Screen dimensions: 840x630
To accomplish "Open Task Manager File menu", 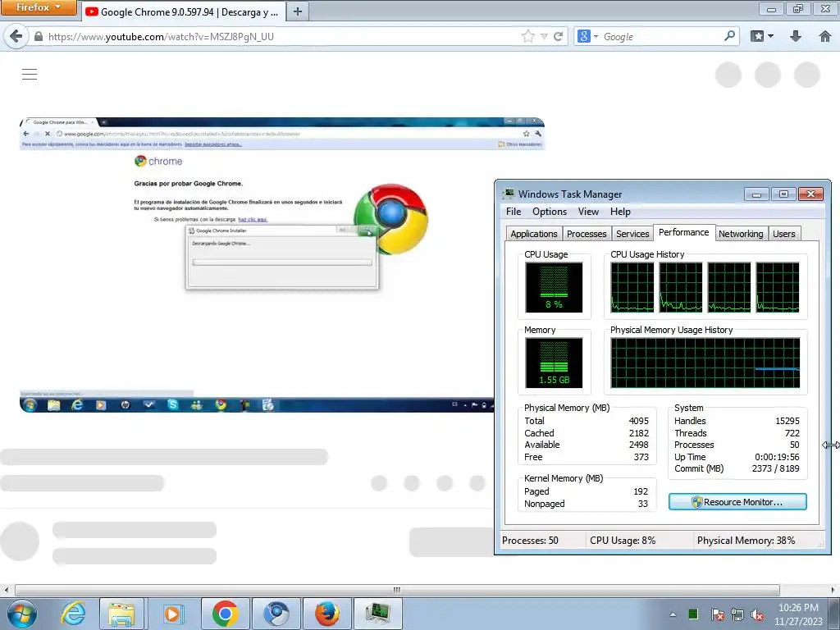I will pyautogui.click(x=514, y=212).
